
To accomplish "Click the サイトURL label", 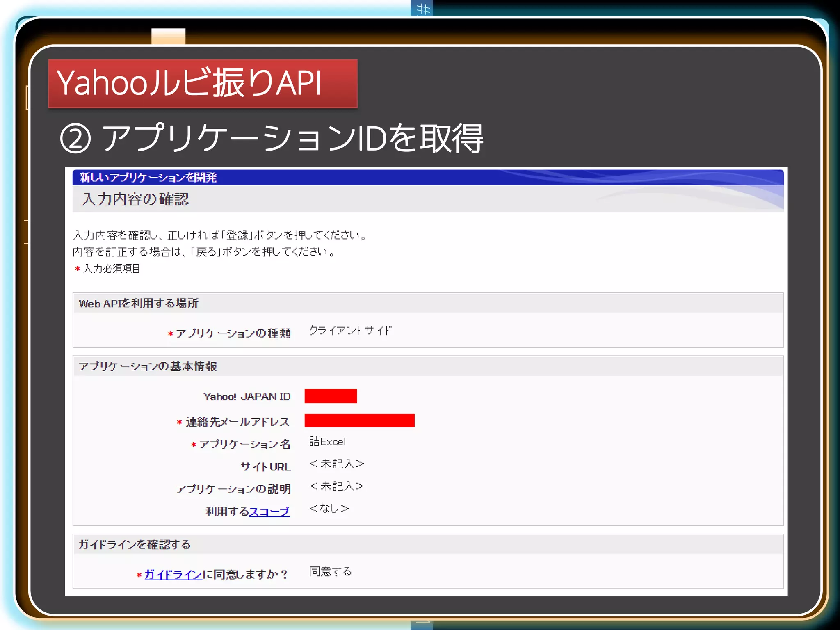I will point(266,467).
